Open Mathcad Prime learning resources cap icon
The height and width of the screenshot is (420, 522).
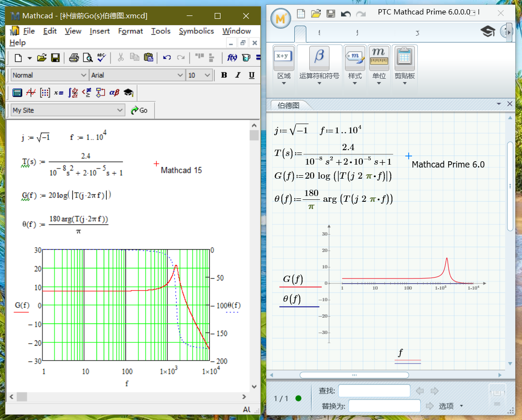[488, 32]
